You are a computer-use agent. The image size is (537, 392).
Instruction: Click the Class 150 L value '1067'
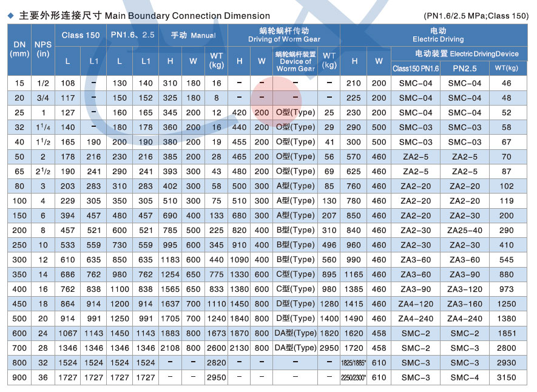pyautogui.click(x=67, y=334)
